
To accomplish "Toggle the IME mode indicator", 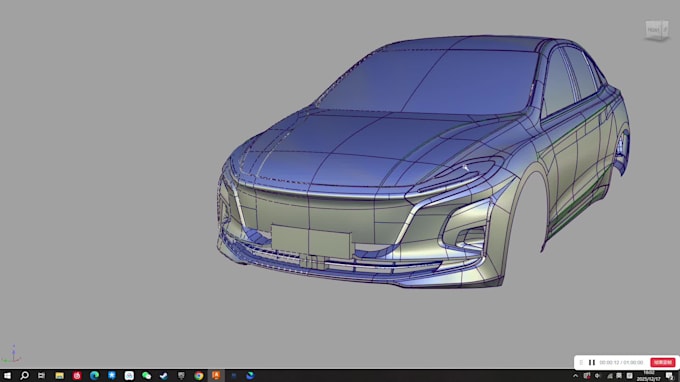I will pos(629,376).
